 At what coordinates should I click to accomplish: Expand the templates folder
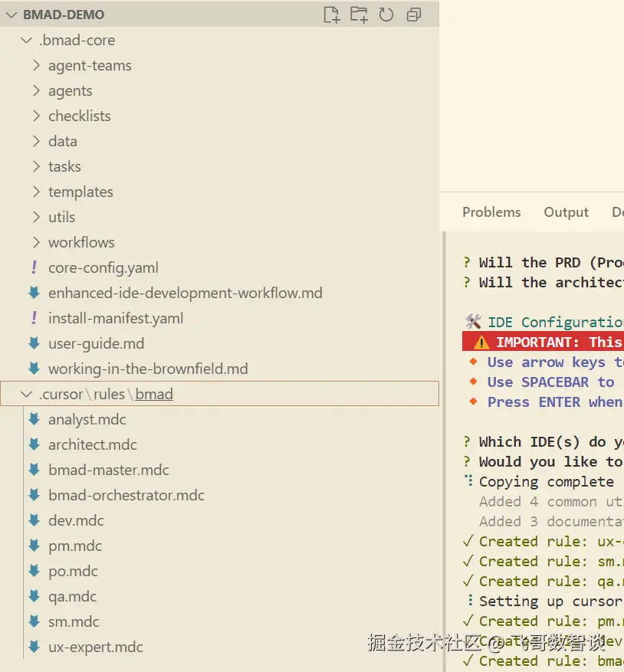point(80,192)
